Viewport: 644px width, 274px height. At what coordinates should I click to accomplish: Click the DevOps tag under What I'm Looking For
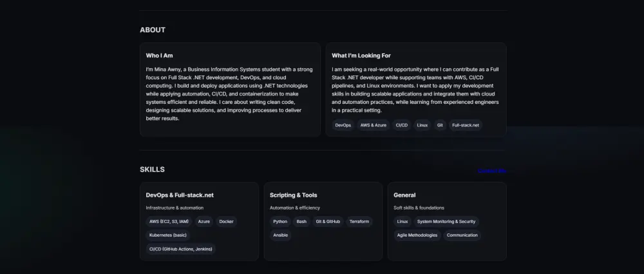pyautogui.click(x=343, y=125)
